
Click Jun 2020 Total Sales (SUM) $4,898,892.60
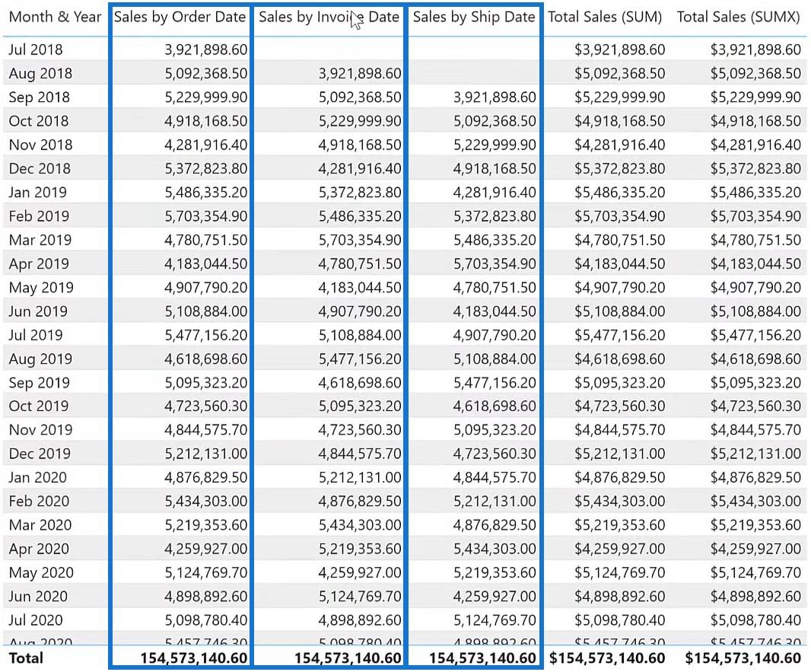pyautogui.click(x=619, y=597)
